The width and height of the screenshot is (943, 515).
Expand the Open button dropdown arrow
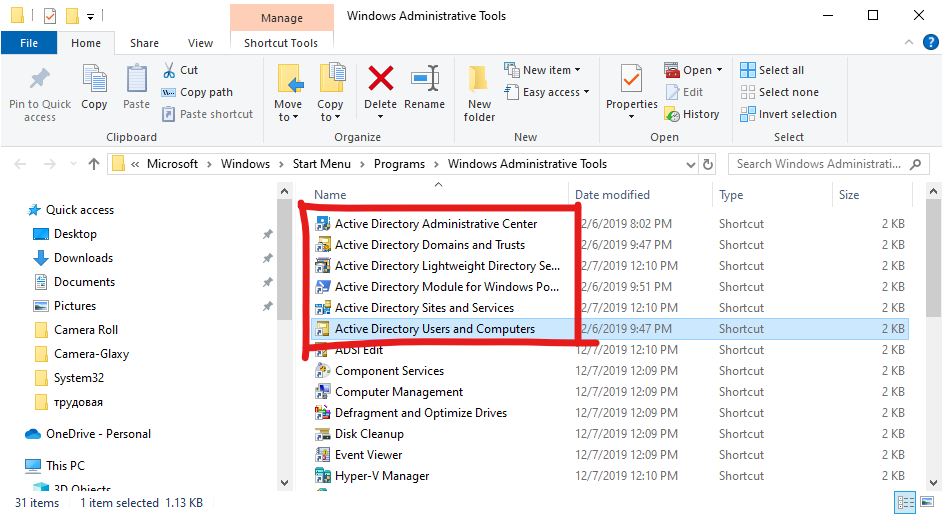click(x=719, y=70)
